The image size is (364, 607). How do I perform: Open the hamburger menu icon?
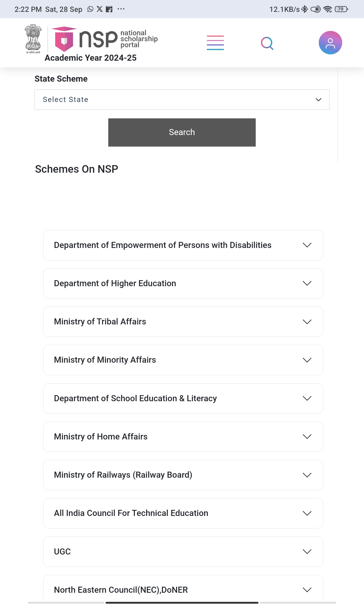215,43
